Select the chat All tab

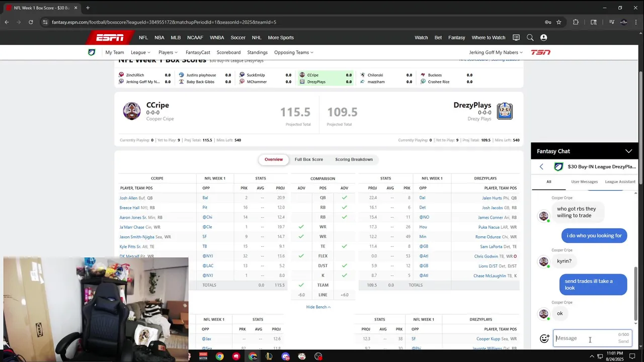click(x=549, y=182)
